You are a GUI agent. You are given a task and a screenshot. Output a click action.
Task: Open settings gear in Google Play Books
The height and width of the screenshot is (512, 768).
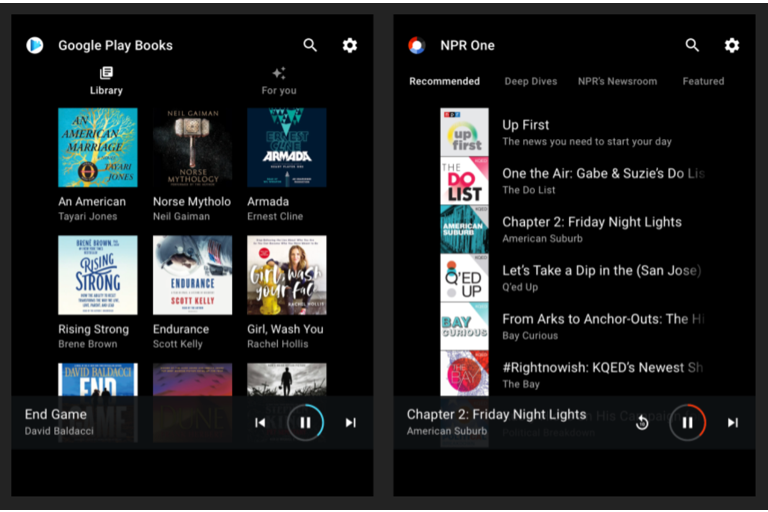(350, 45)
